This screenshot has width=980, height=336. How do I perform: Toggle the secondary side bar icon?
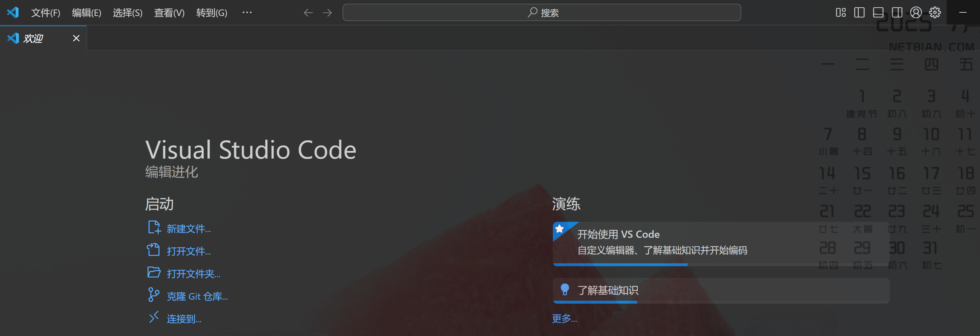[x=897, y=13]
